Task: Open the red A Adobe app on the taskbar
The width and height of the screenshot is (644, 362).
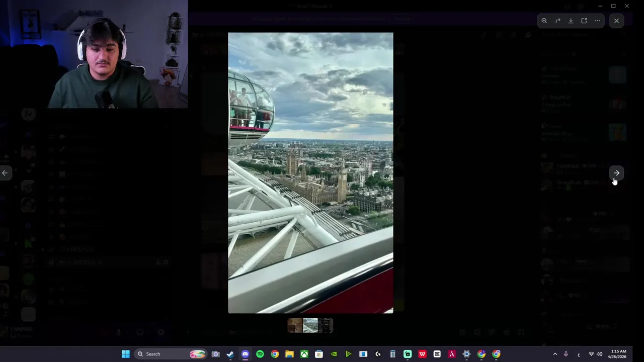Action: pyautogui.click(x=452, y=354)
